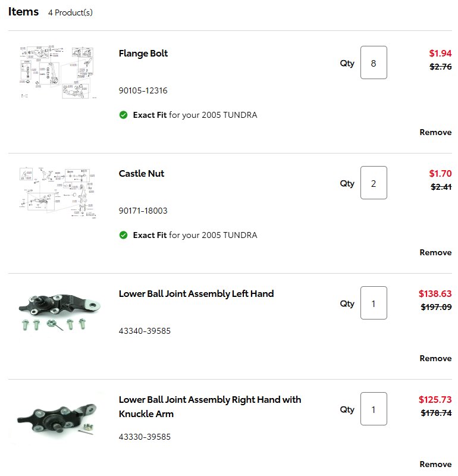Open the Left Hand ball joint product image
Screen dimensions: 458x476
(59, 312)
